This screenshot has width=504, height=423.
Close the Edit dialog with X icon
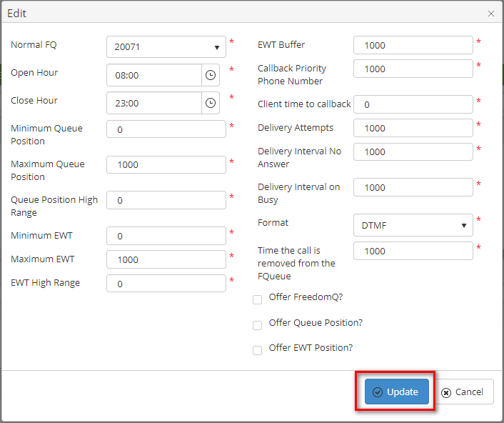pos(491,14)
